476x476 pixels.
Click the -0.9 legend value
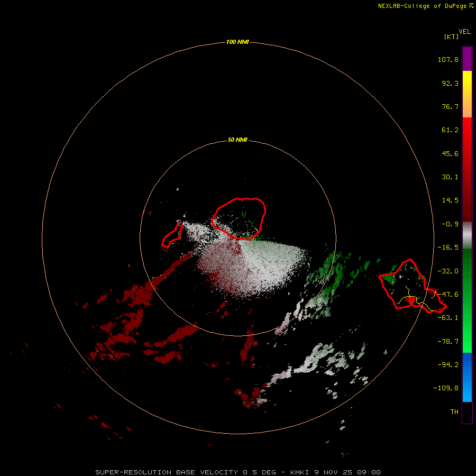coord(450,224)
